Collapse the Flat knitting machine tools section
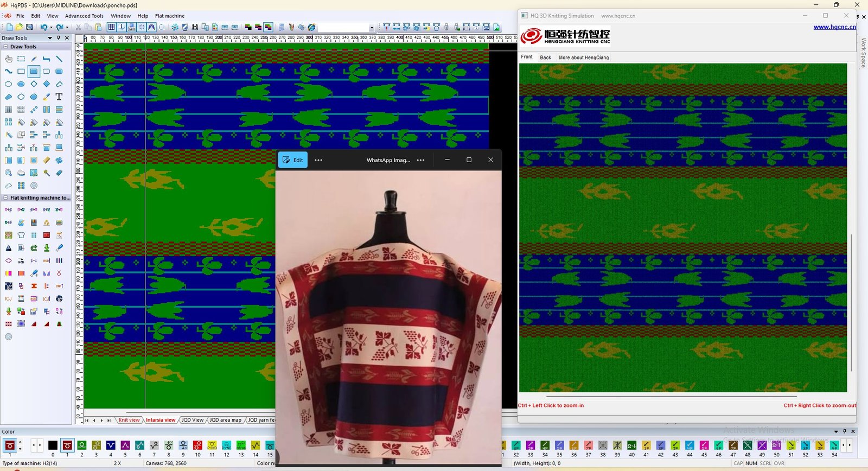The height and width of the screenshot is (471, 868). click(x=5, y=198)
